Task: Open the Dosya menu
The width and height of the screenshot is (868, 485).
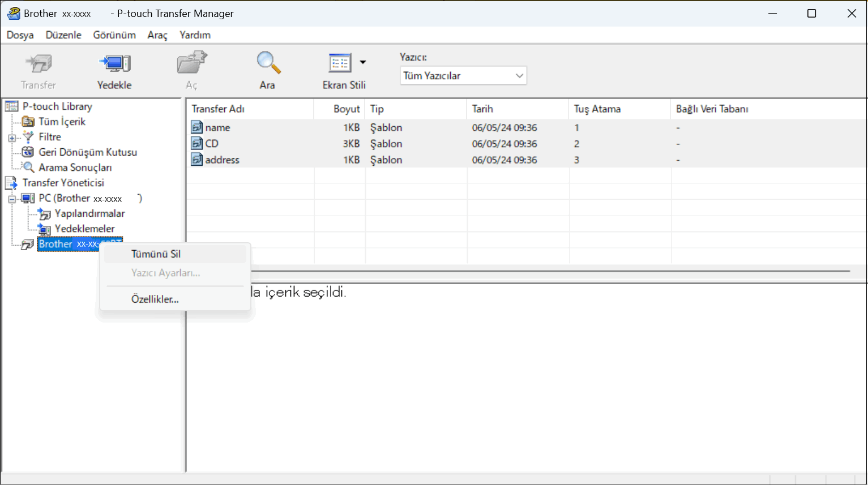Action: 20,35
